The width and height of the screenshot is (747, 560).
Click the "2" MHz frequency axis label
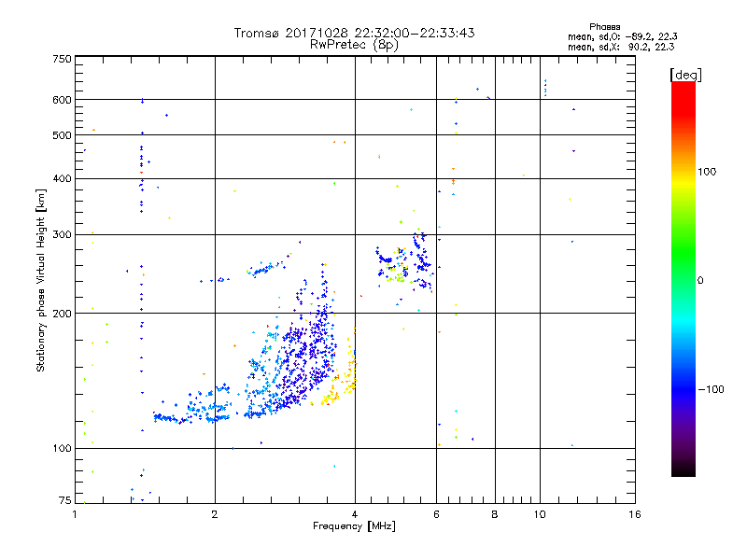point(215,514)
